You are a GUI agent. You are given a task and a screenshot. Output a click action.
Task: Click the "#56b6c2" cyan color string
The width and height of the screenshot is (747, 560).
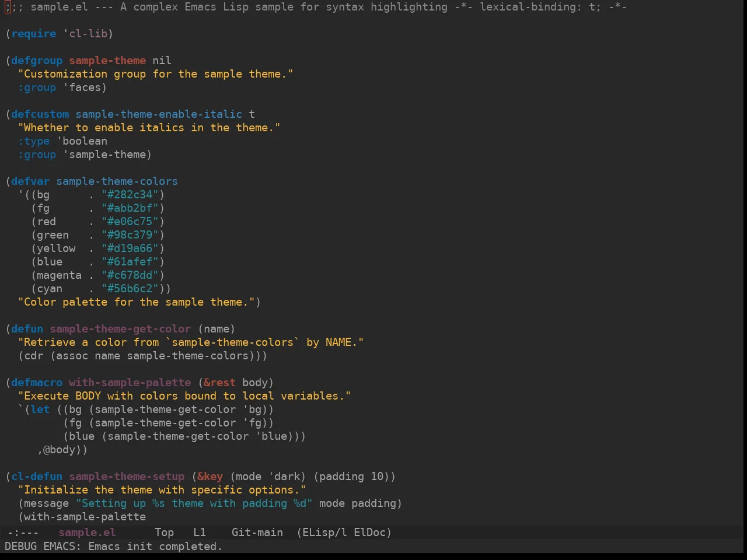(130, 288)
